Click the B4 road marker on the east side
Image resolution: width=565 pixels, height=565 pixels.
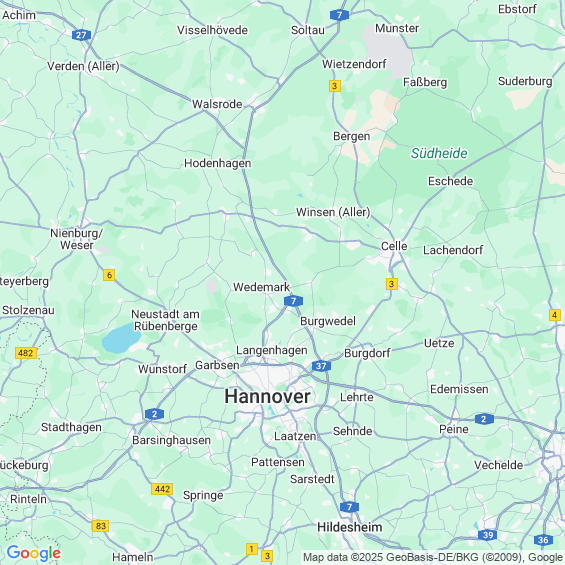coord(555,315)
